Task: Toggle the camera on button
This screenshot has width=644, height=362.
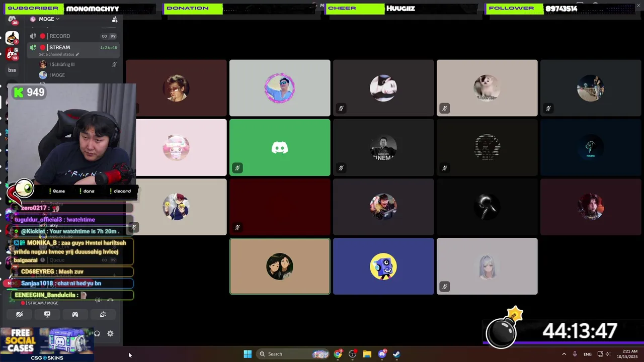Action: (x=20, y=314)
